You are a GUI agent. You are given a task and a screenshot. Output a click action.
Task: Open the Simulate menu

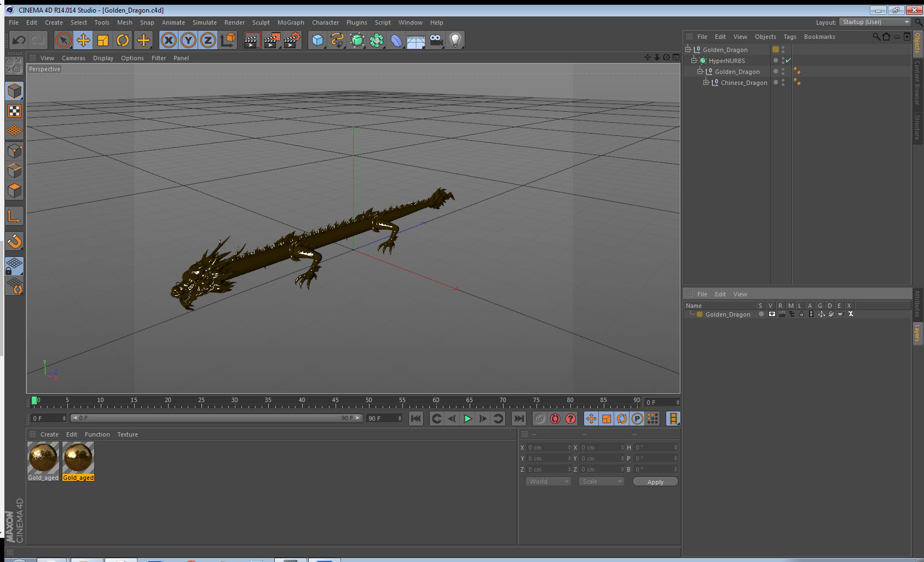pos(204,22)
